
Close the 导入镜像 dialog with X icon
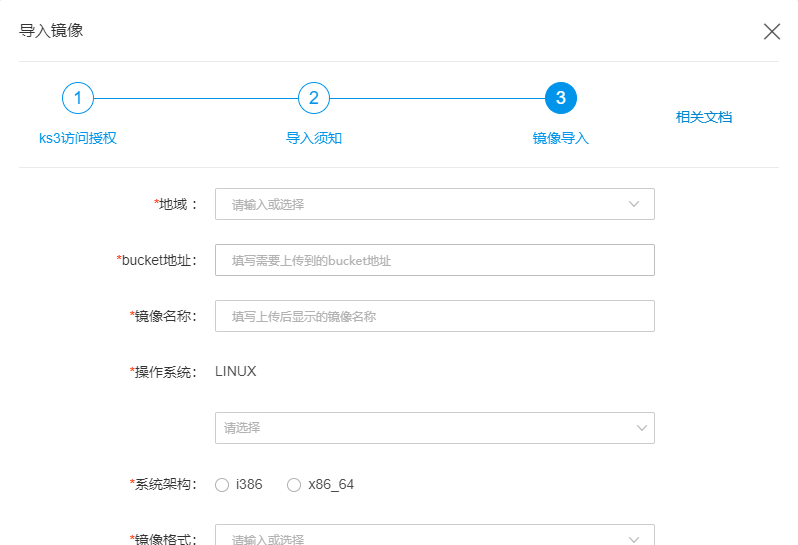tap(771, 31)
